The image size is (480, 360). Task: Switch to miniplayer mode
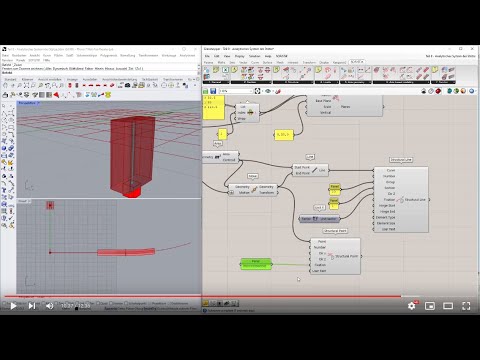click(x=430, y=306)
